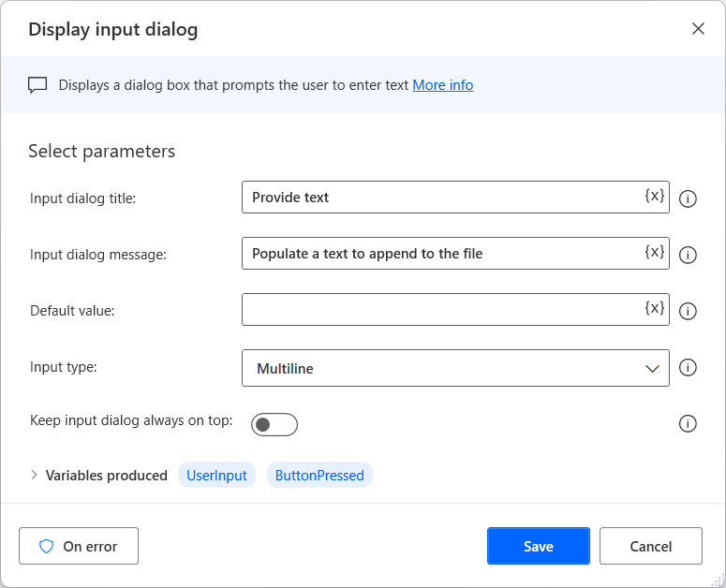Select the ButtonPressed variable chip
This screenshot has height=588, width=726.
[319, 475]
